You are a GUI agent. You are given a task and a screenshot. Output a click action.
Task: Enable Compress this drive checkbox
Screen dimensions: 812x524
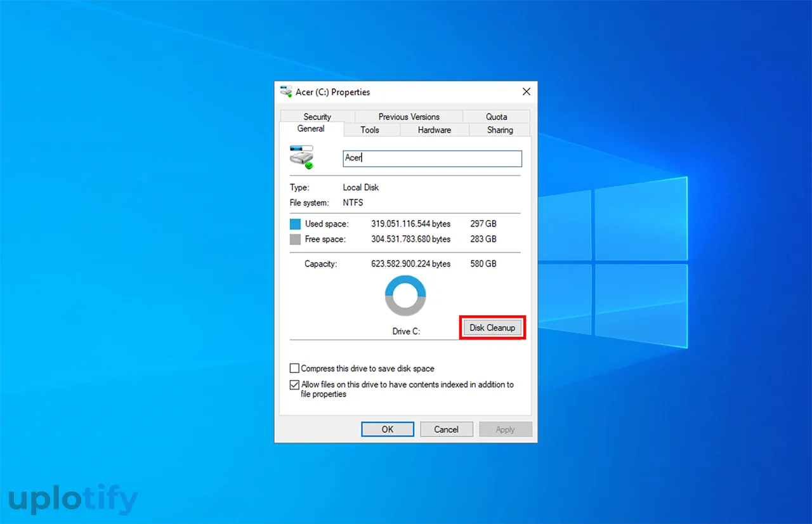pos(294,369)
